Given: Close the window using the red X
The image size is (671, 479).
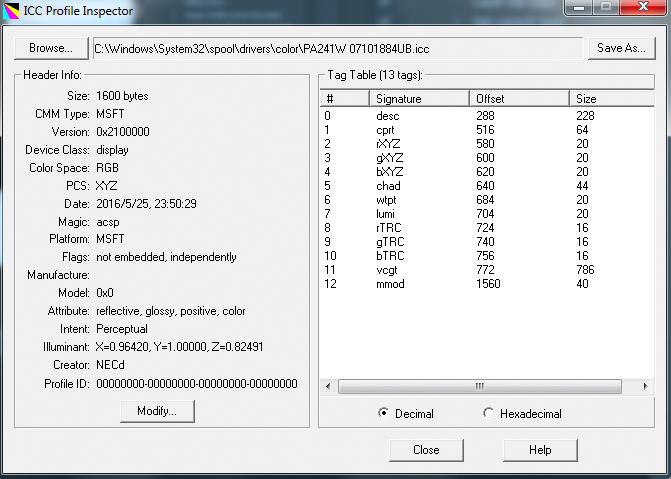Looking at the screenshot, I should 643,7.
